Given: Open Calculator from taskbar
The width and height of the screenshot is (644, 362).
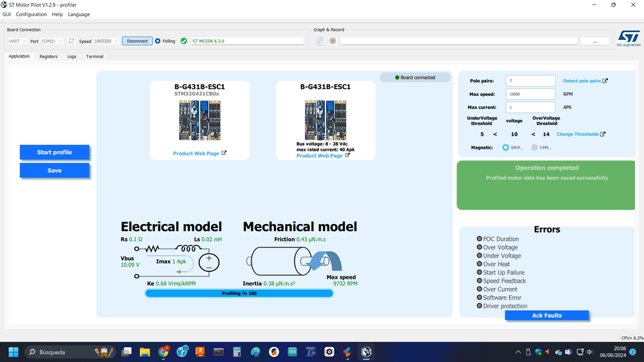Looking at the screenshot, I should [237, 352].
